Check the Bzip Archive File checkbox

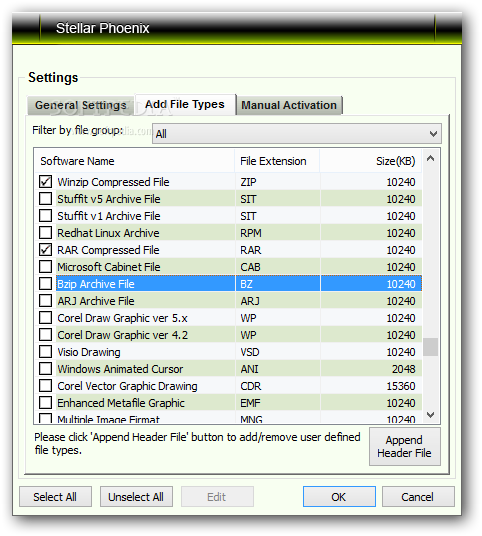[x=45, y=284]
